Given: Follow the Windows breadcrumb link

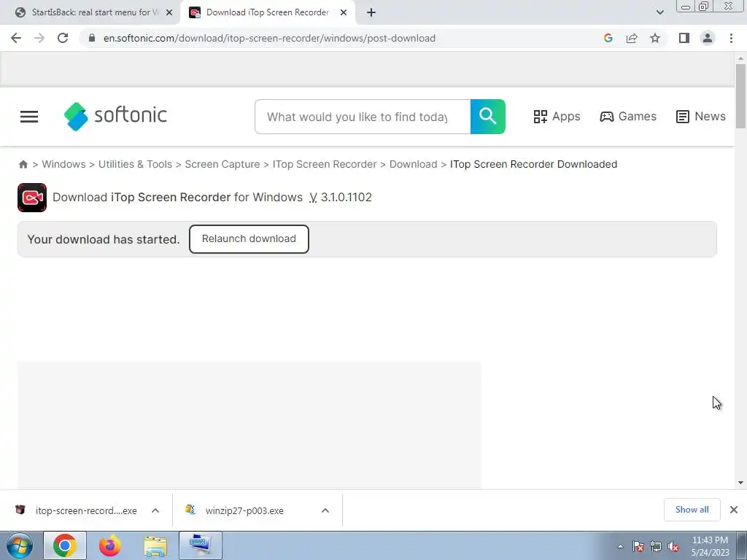Looking at the screenshot, I should pyautogui.click(x=64, y=164).
